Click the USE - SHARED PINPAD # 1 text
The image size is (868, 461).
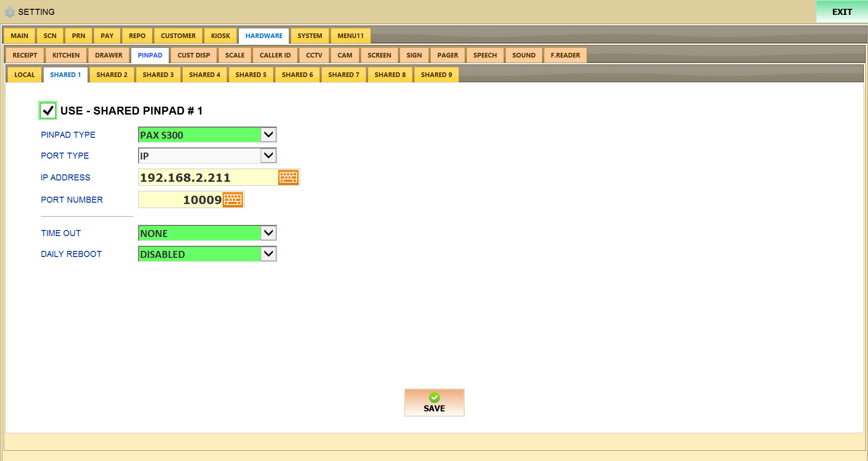[131, 111]
